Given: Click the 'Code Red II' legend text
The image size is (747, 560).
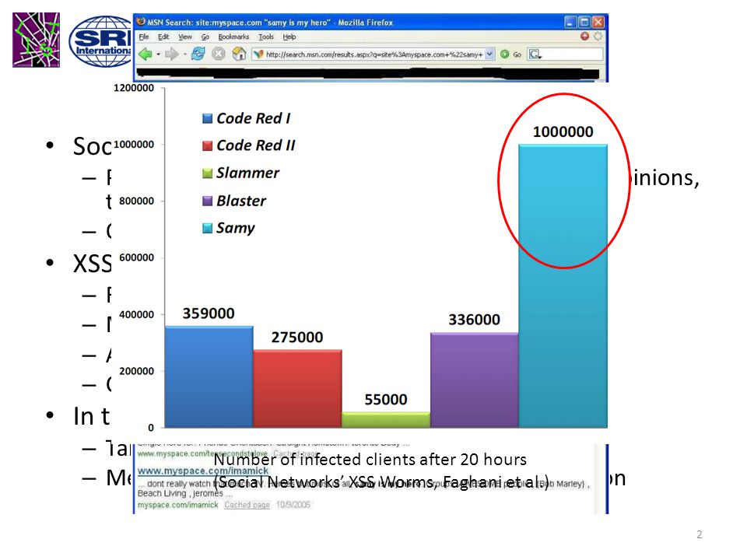Looking at the screenshot, I should click(256, 145).
